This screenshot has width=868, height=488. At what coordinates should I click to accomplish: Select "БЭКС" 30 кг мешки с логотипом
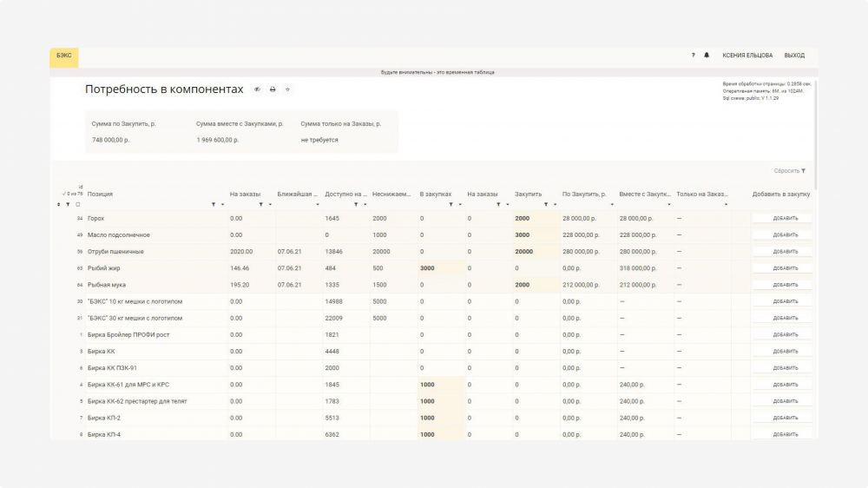pos(156,318)
